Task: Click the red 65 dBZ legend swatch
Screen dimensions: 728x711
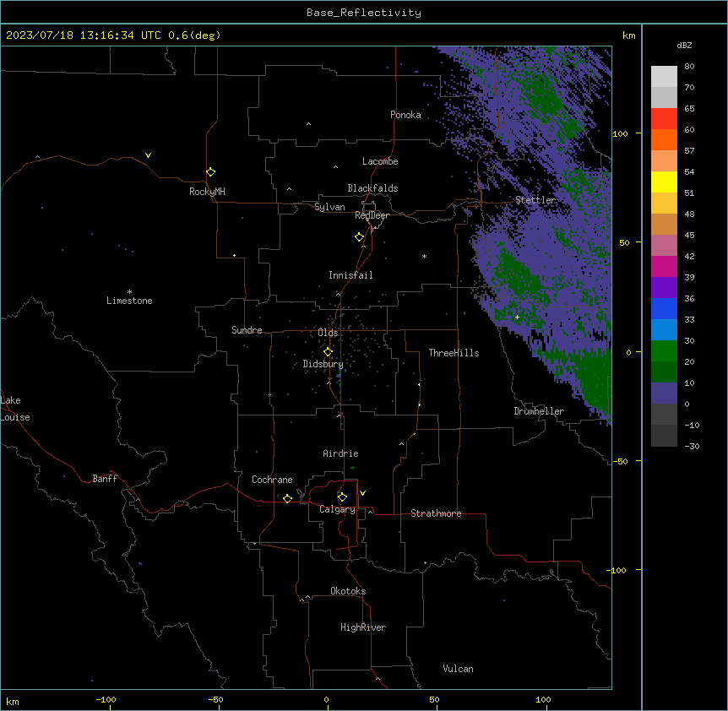Action: [x=664, y=119]
